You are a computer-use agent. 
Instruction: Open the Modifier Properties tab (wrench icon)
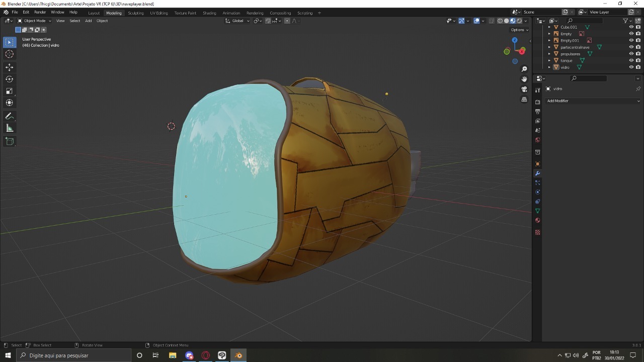pyautogui.click(x=537, y=173)
